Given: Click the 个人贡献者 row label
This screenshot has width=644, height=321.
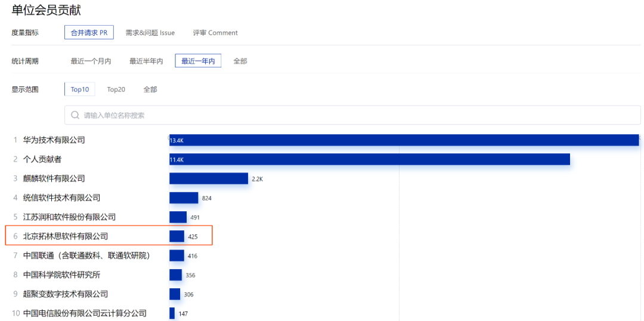Looking at the screenshot, I should (x=42, y=159).
